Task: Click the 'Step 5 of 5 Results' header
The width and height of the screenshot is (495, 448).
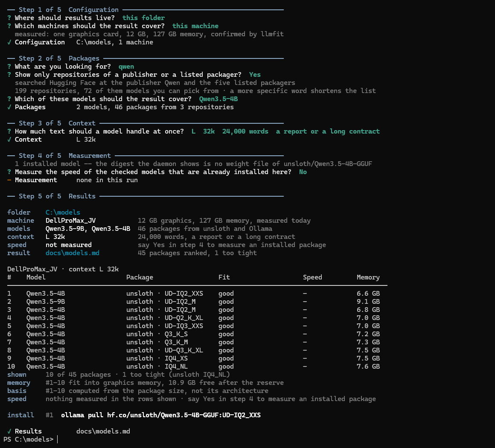Action: [x=57, y=196]
